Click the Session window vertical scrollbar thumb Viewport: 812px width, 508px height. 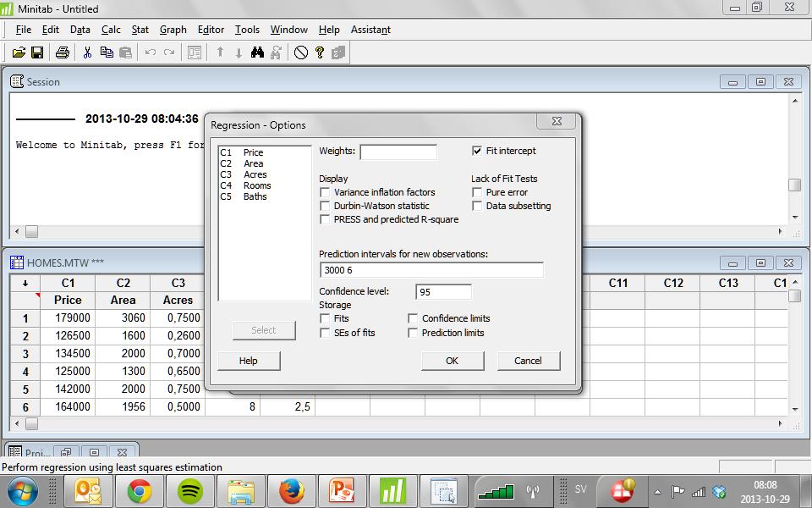click(794, 185)
